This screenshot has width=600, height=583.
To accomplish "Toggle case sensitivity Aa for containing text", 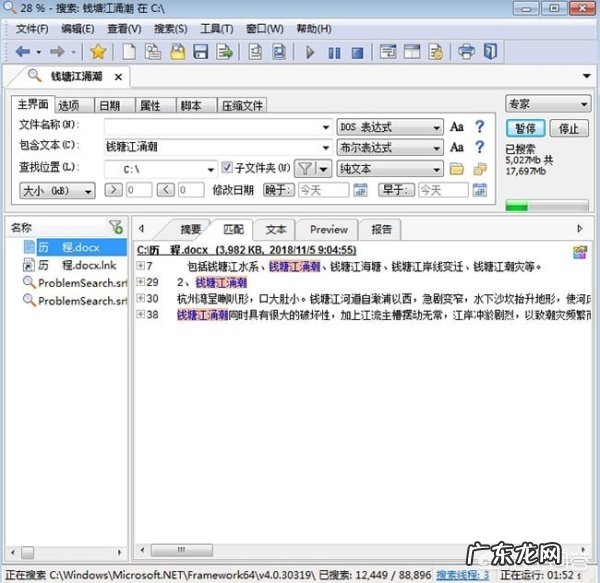I will [457, 147].
